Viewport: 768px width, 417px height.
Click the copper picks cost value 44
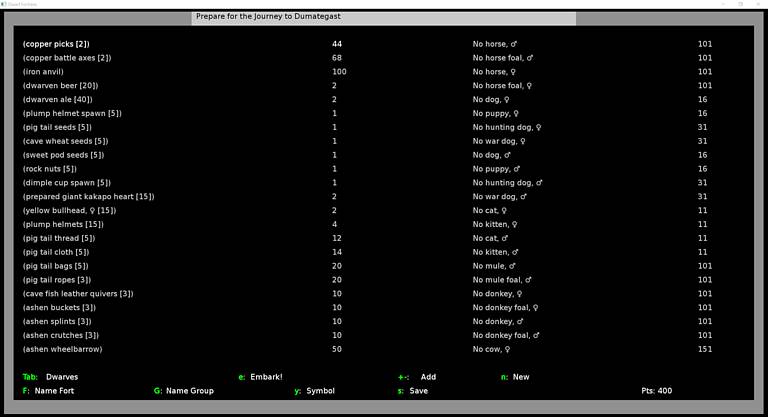336,44
